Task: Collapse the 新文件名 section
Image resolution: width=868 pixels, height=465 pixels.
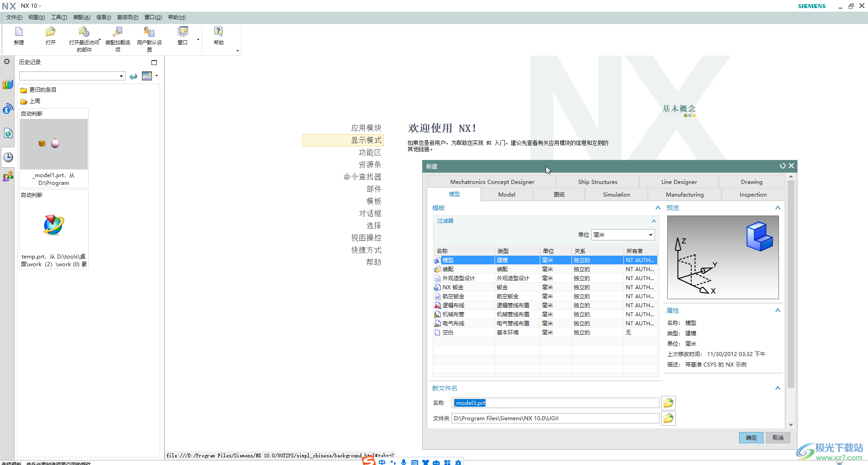Action: pyautogui.click(x=778, y=388)
